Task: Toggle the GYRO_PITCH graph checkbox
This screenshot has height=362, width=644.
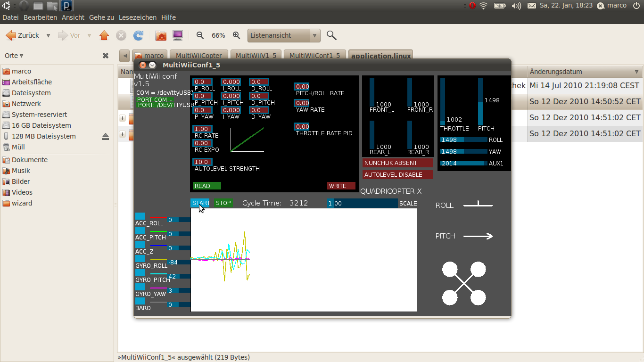Action: (140, 273)
